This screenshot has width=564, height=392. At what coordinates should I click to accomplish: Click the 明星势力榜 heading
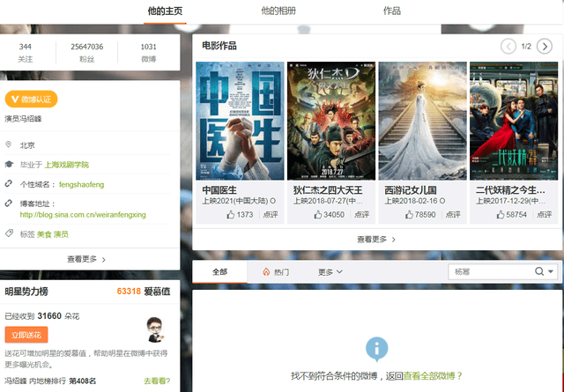[26, 292]
